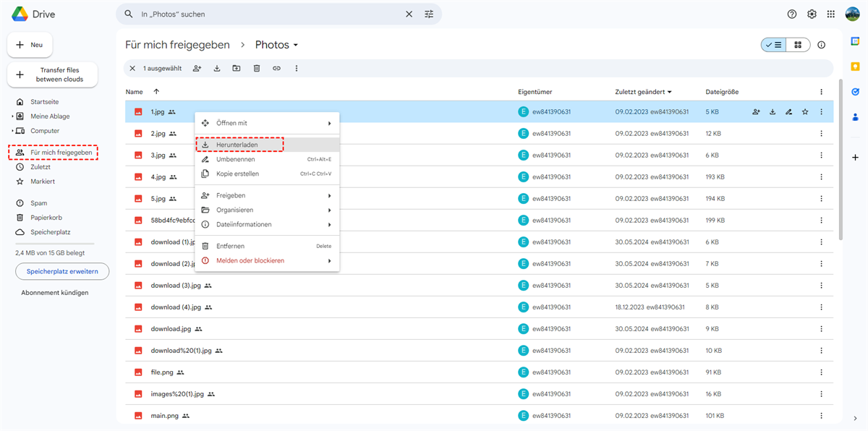This screenshot has height=431, width=868.
Task: Open the Google apps grid
Action: 831,14
